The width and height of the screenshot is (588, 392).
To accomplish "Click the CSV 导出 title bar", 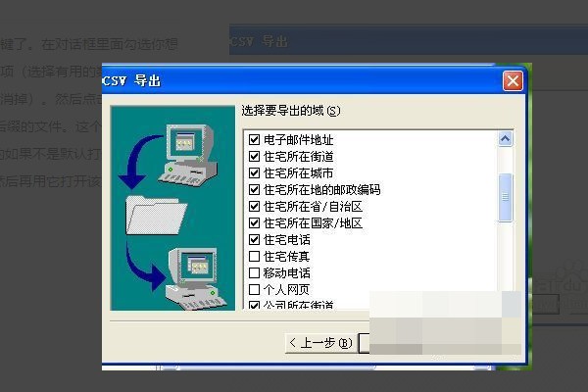I will [x=302, y=80].
